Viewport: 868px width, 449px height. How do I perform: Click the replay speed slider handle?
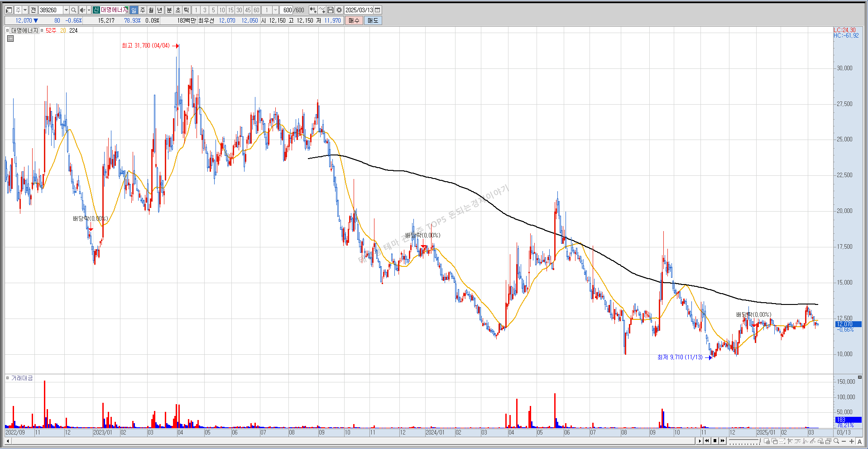(760, 440)
